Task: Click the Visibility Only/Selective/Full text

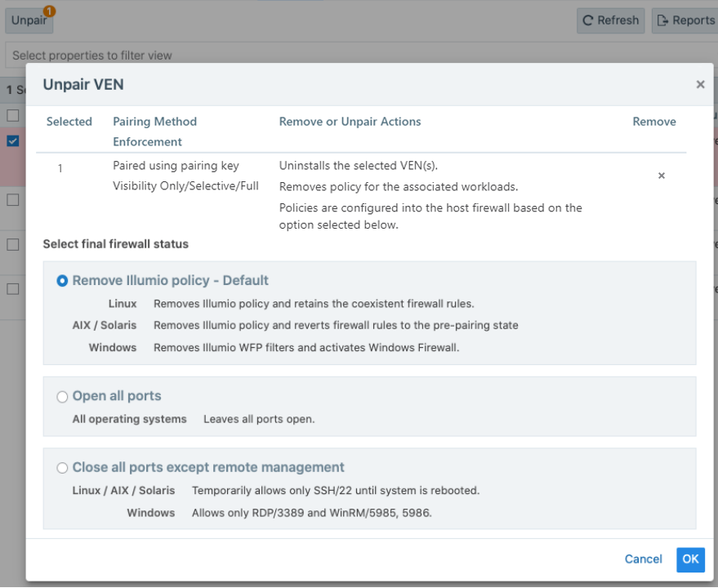Action: coord(186,186)
